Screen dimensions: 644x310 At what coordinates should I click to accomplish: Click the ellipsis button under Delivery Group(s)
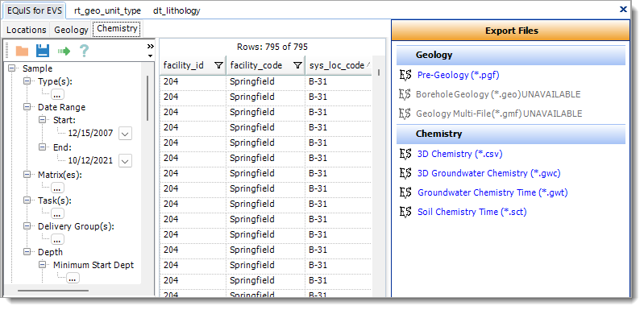pos(57,239)
